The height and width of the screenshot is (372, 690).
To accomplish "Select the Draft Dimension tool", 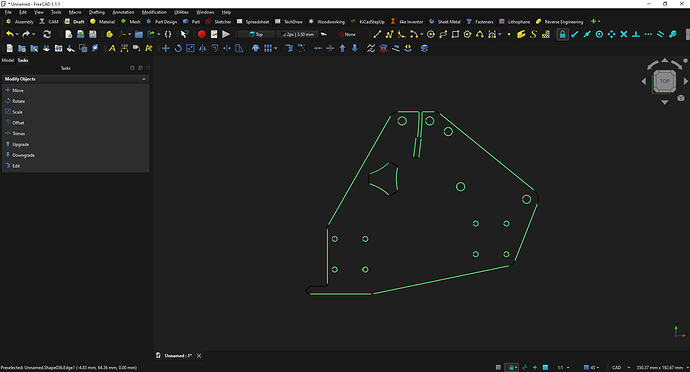I will [124, 48].
